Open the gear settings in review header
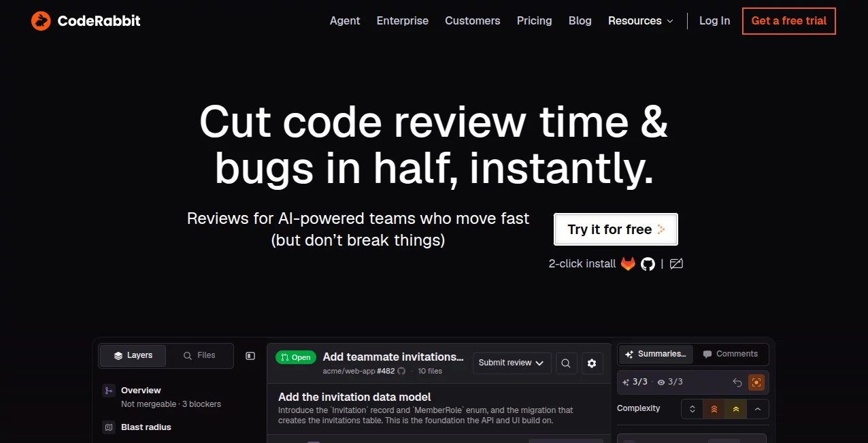This screenshot has height=443, width=868. pyautogui.click(x=592, y=363)
